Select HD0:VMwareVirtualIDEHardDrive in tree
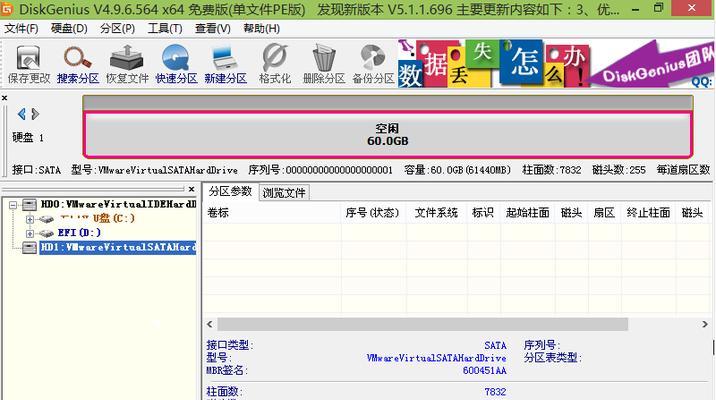 coord(118,204)
